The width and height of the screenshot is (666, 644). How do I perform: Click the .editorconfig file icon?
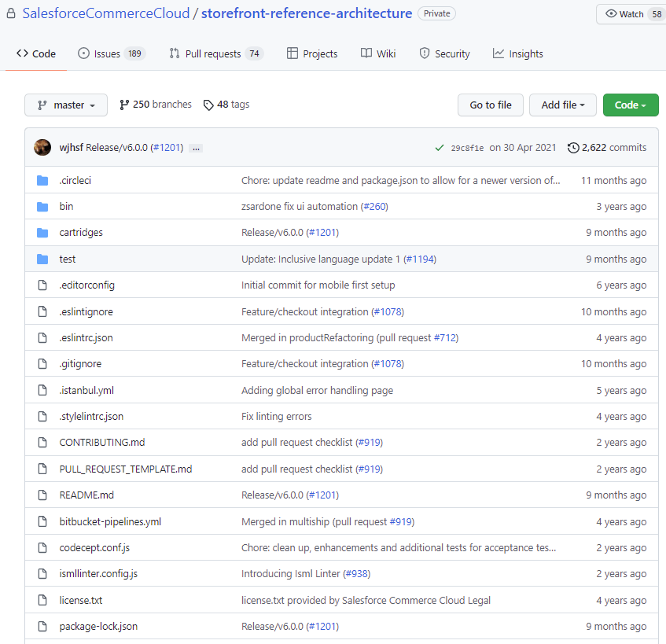42,285
